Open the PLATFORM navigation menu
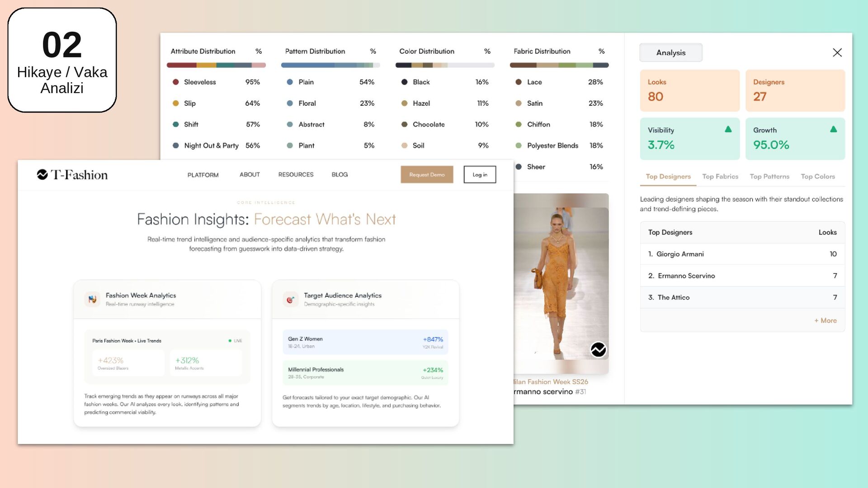868x488 pixels. (203, 175)
